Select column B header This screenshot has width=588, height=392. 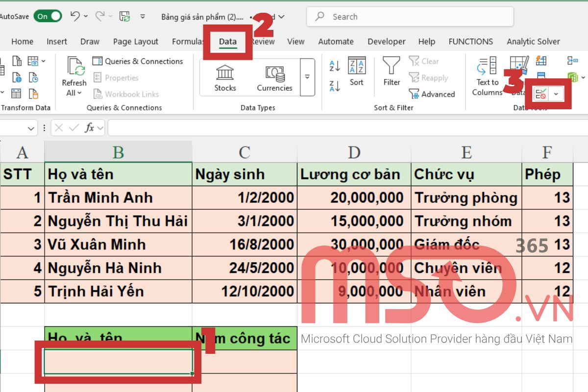point(118,152)
